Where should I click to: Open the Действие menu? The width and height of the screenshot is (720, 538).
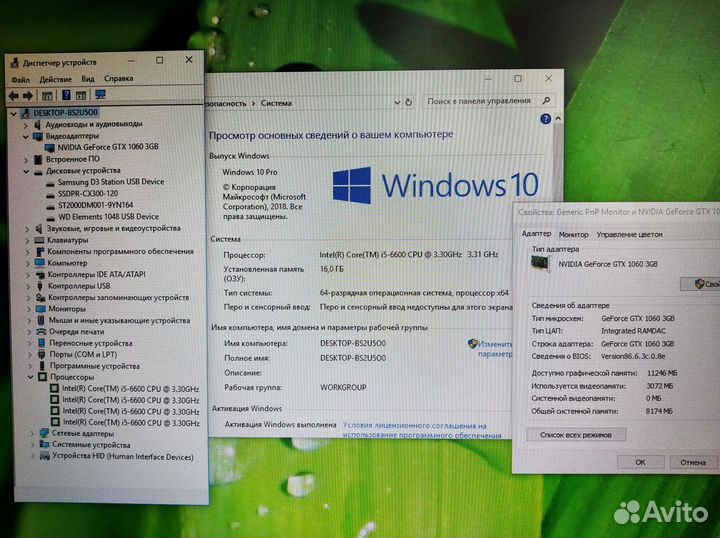pyautogui.click(x=55, y=79)
